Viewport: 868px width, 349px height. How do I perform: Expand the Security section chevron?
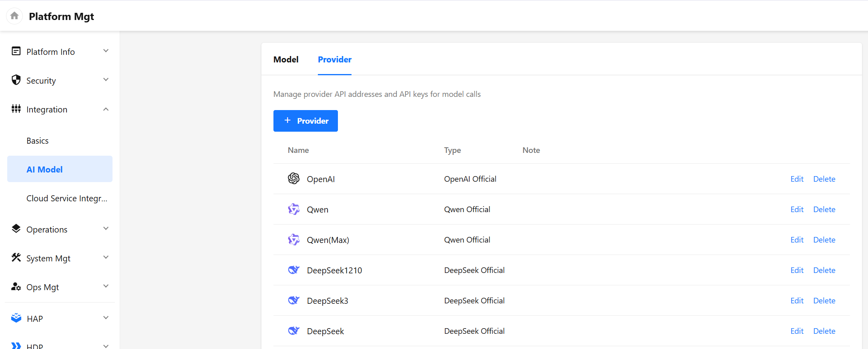(106, 80)
